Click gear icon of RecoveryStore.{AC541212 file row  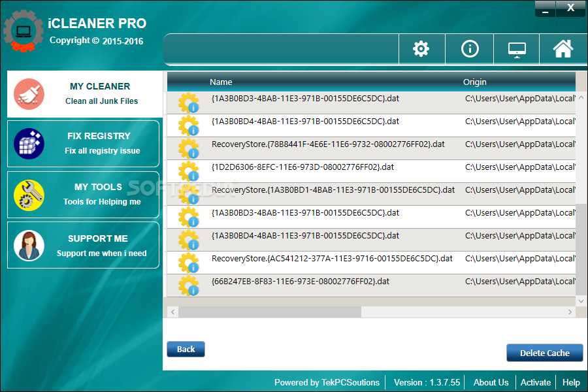point(189,263)
